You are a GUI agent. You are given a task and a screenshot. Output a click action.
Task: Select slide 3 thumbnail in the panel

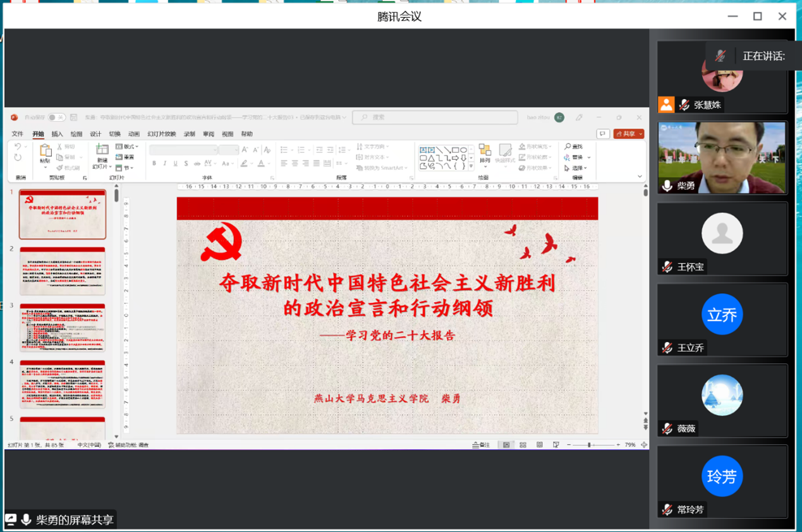pos(63,327)
